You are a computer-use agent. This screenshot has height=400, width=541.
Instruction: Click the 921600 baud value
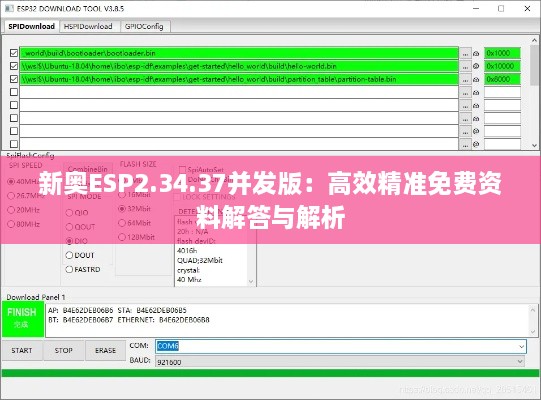(169, 362)
